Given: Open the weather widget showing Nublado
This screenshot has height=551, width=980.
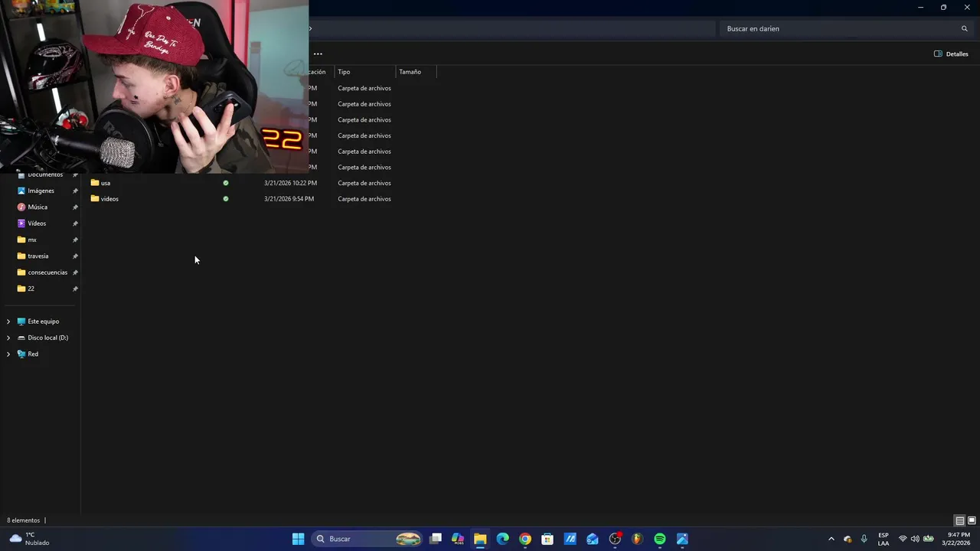Looking at the screenshot, I should pos(29,539).
